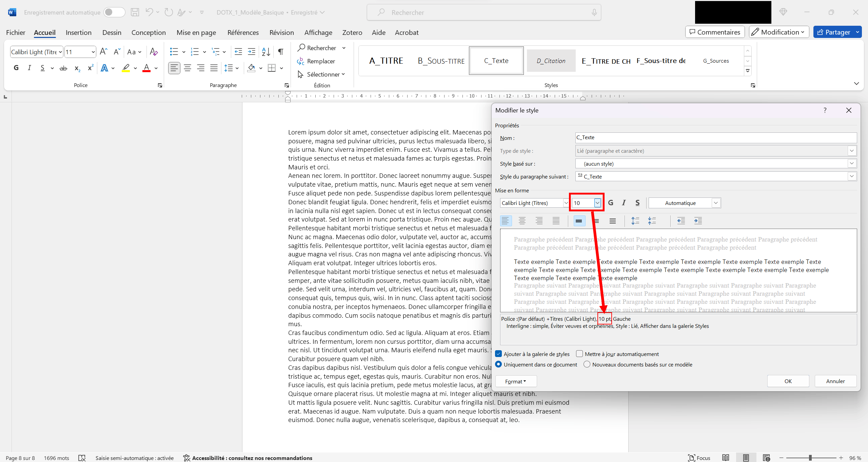
Task: Switch to the Mise en page tab
Action: click(196, 33)
